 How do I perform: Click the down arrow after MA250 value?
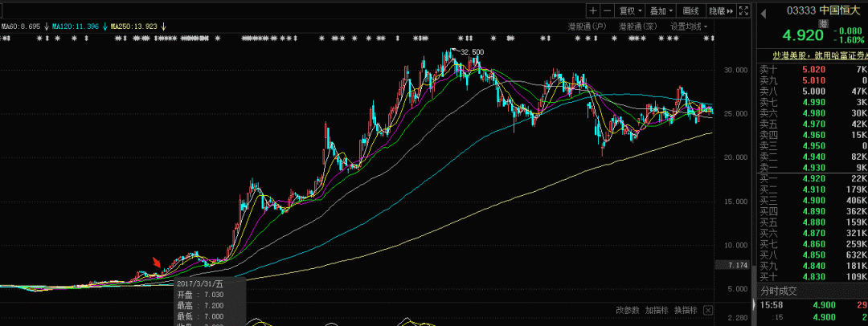(164, 26)
